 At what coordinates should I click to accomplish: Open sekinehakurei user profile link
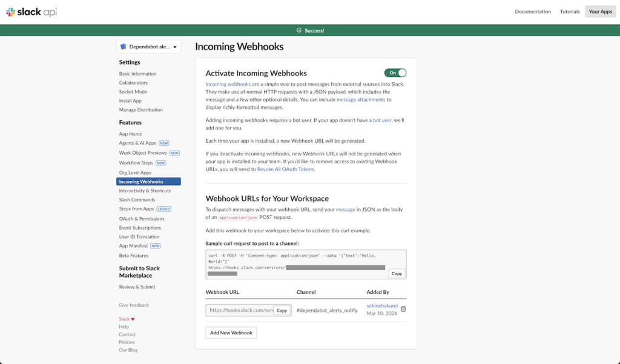[x=382, y=306]
